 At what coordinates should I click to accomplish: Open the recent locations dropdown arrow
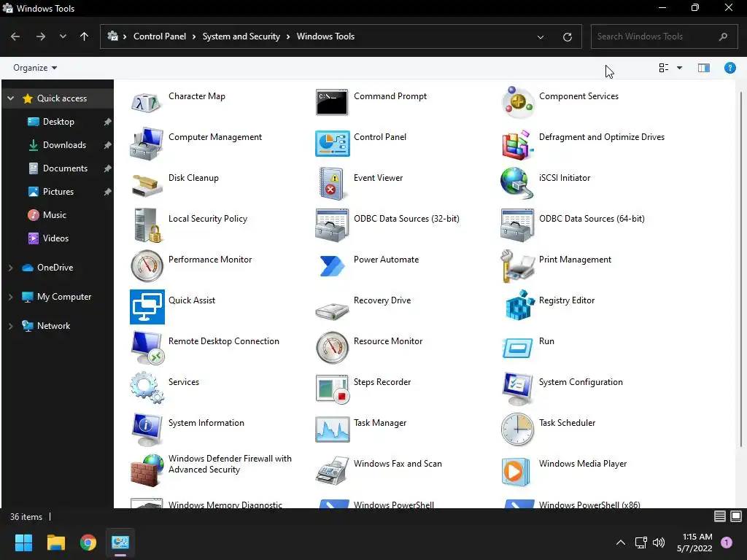pos(63,36)
